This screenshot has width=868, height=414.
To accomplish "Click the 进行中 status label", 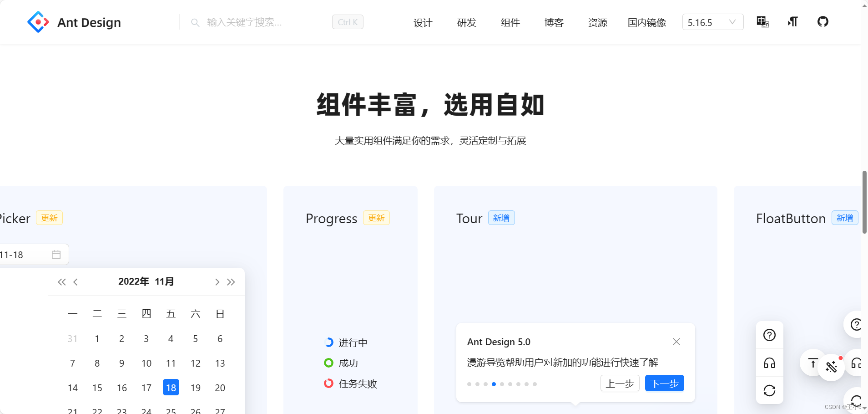I will (x=353, y=342).
